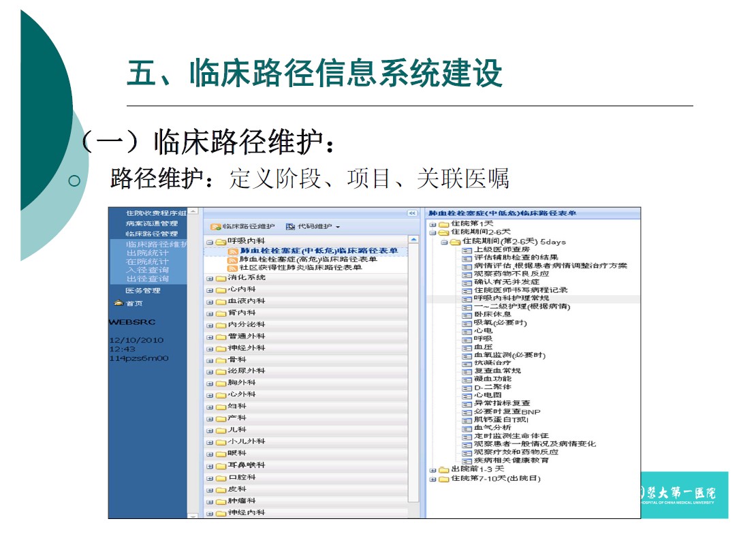756x534 pixels.
Task: Click the 上级医师查房 item icon
Action: pos(467,250)
